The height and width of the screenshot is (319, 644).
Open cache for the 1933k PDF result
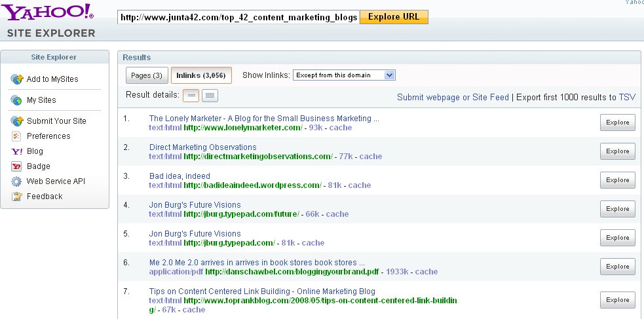pos(426,272)
